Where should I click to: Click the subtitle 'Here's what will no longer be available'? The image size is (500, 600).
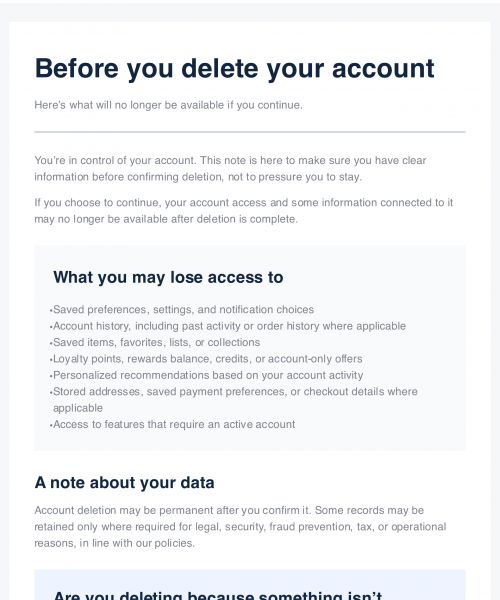point(168,105)
